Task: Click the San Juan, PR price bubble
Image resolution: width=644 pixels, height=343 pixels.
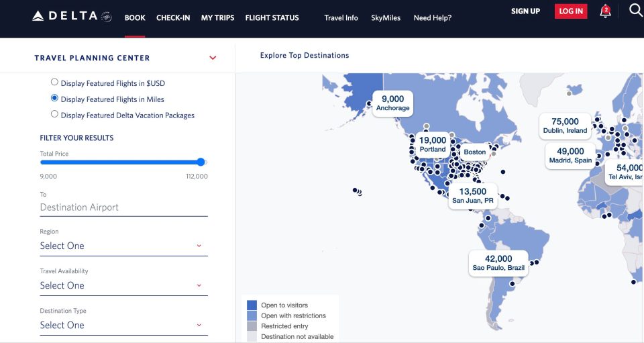Action: (x=472, y=195)
